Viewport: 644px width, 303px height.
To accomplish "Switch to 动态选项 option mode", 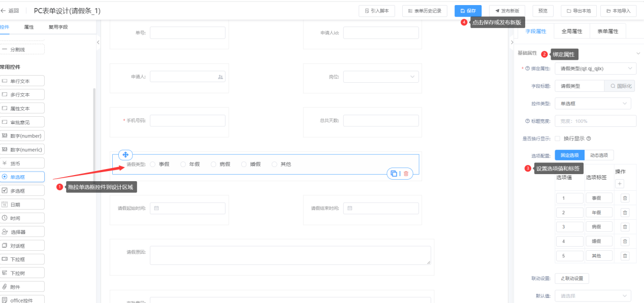I will [599, 155].
